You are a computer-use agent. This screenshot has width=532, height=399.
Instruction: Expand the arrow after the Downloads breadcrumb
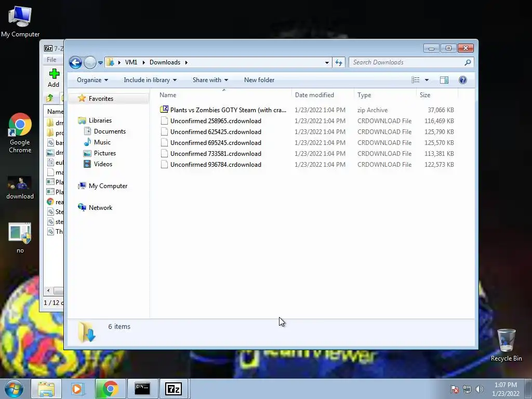187,62
